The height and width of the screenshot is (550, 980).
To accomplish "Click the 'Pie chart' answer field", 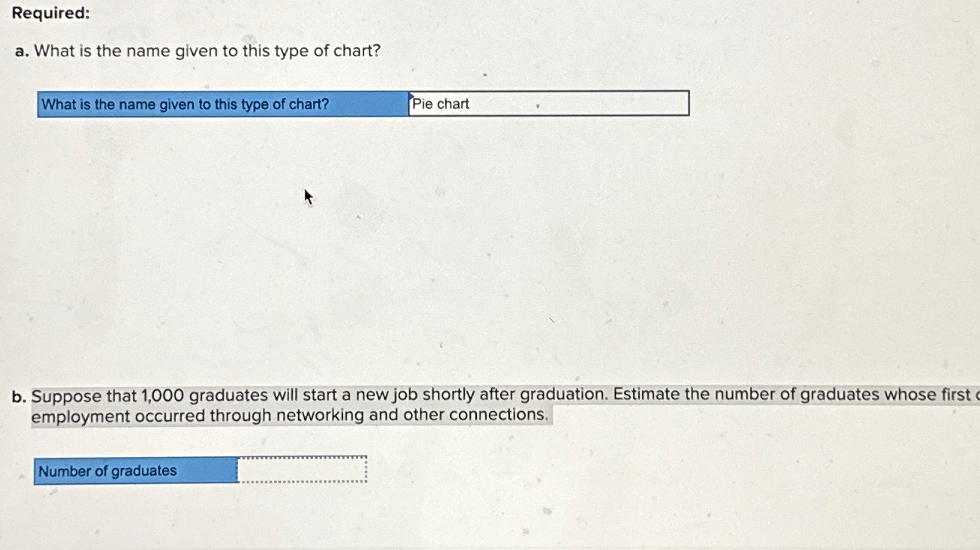I will coord(548,104).
